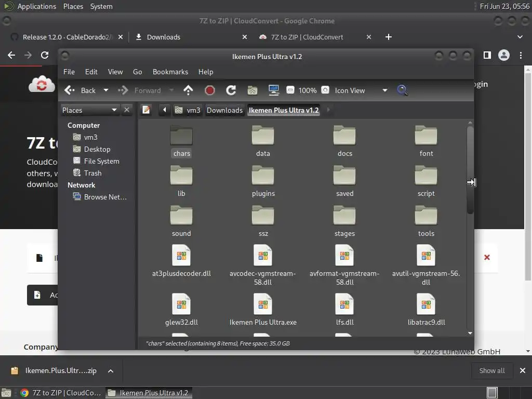Open the Applications menu in top panel
This screenshot has height=399, width=532.
[x=37, y=6]
